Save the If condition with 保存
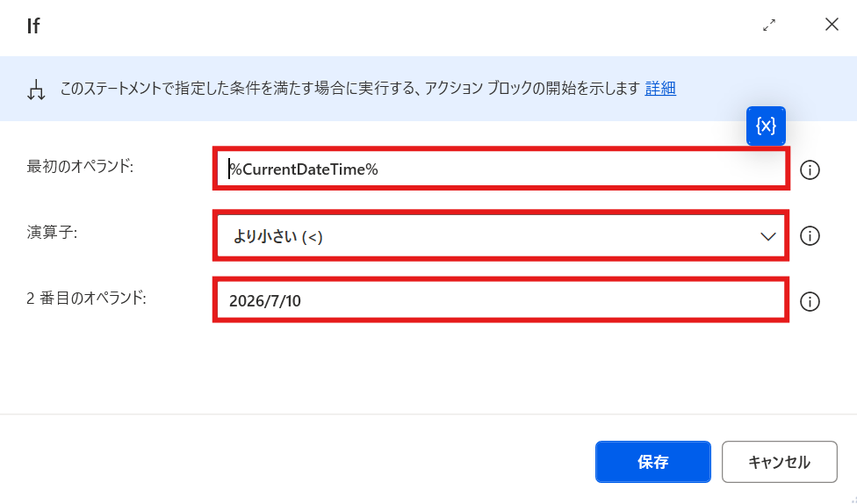Viewport: 857px width, 504px height. pos(653,462)
